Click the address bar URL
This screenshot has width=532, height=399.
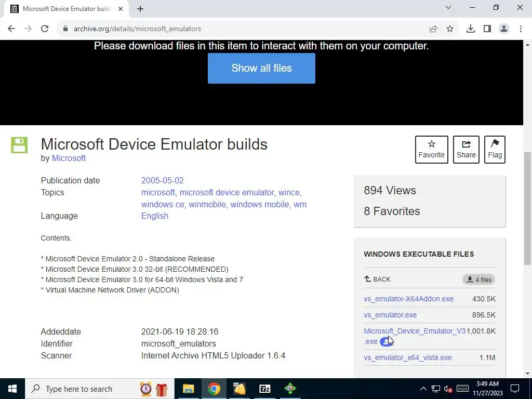click(137, 29)
